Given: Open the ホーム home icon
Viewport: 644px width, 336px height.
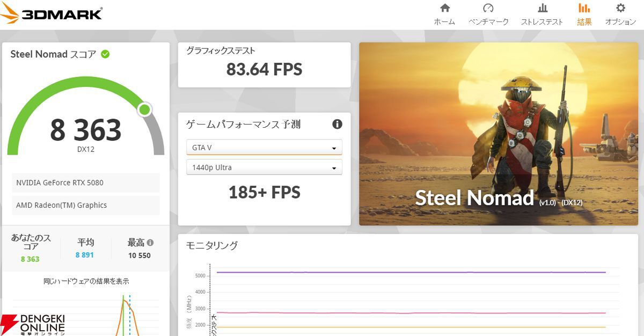Looking at the screenshot, I should (445, 8).
